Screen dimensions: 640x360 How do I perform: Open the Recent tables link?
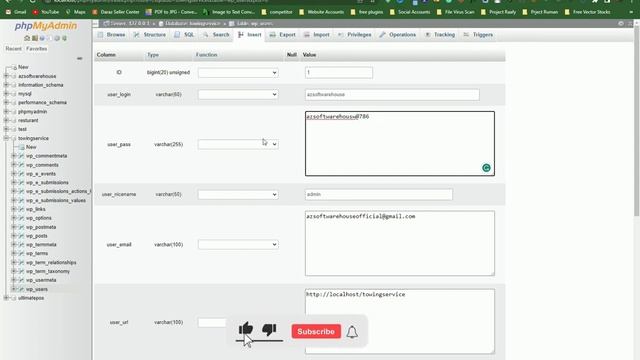13,49
